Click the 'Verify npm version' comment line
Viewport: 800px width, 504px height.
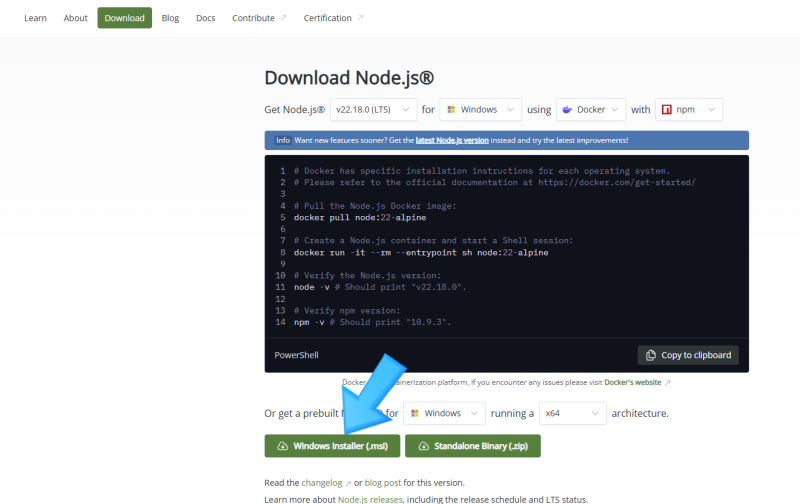[x=347, y=311]
